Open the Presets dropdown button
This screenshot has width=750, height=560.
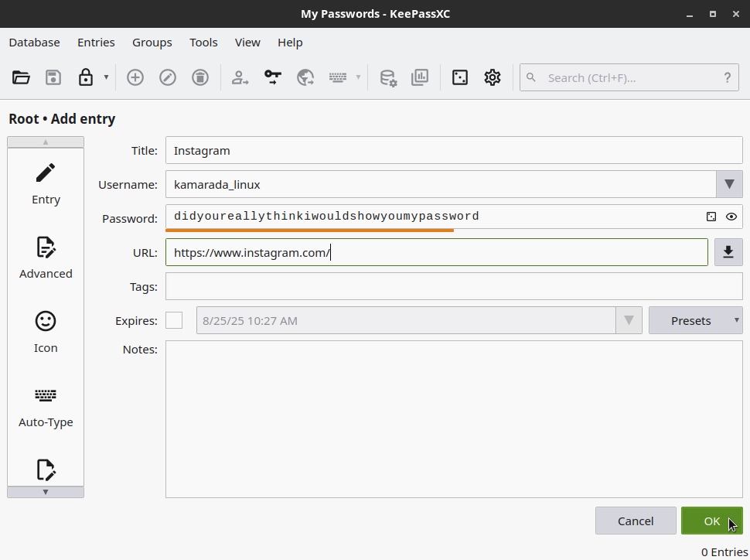tap(695, 320)
